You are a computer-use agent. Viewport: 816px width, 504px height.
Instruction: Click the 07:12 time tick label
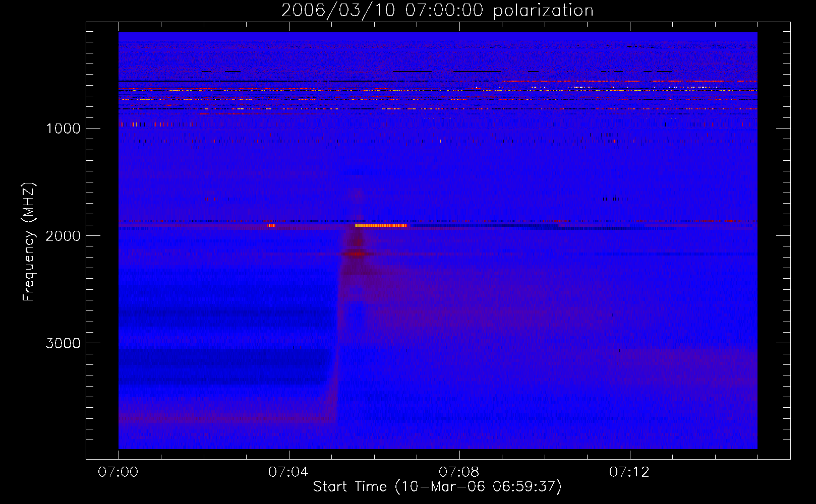click(x=629, y=472)
